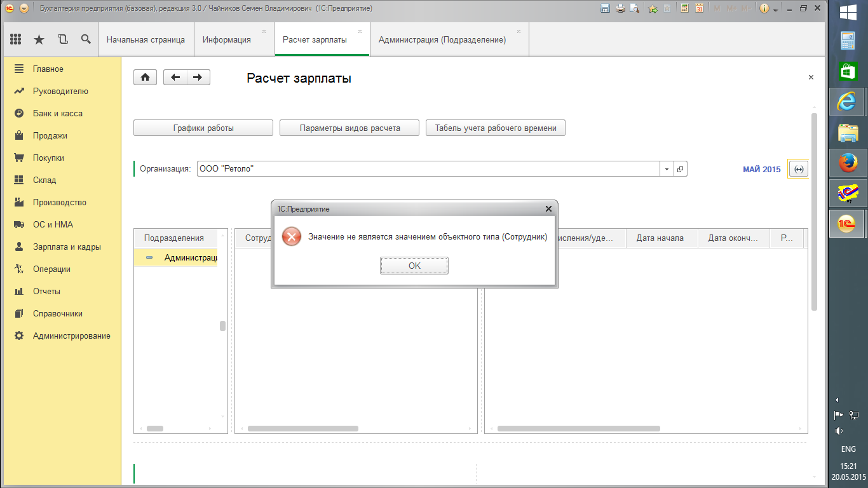The width and height of the screenshot is (868, 488).
Task: Close the Информация tab
Action: 264,31
